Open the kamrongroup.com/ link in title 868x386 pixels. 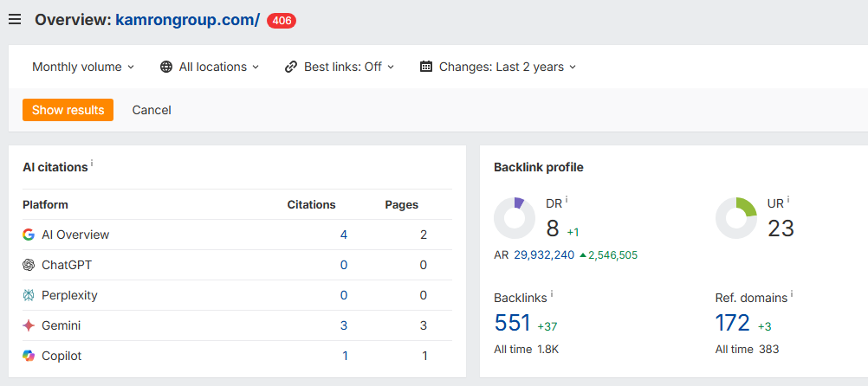(x=187, y=20)
